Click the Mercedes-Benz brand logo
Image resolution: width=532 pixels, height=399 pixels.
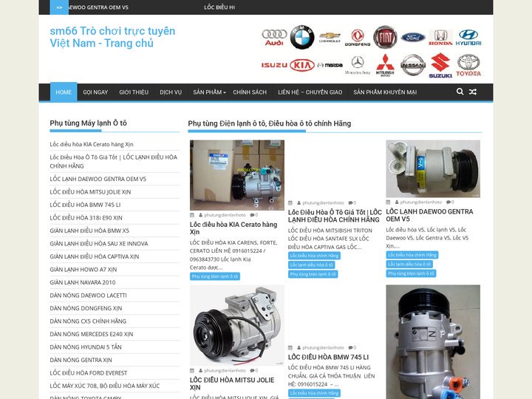pos(358,65)
